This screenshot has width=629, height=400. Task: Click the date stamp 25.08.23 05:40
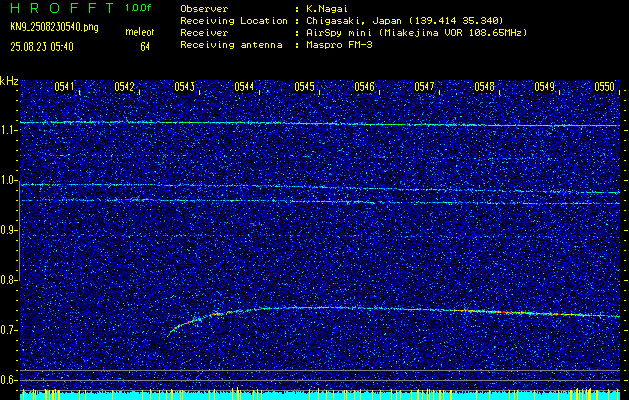coord(42,47)
